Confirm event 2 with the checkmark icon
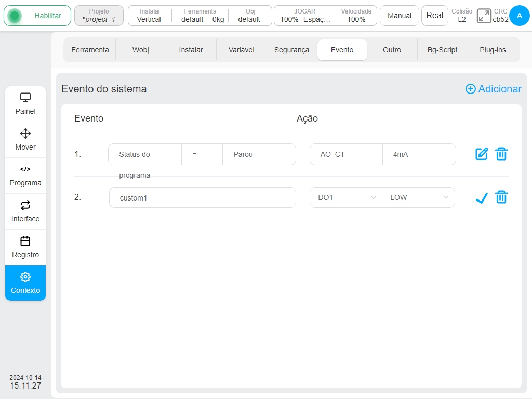Image resolution: width=532 pixels, height=399 pixels. pos(482,197)
